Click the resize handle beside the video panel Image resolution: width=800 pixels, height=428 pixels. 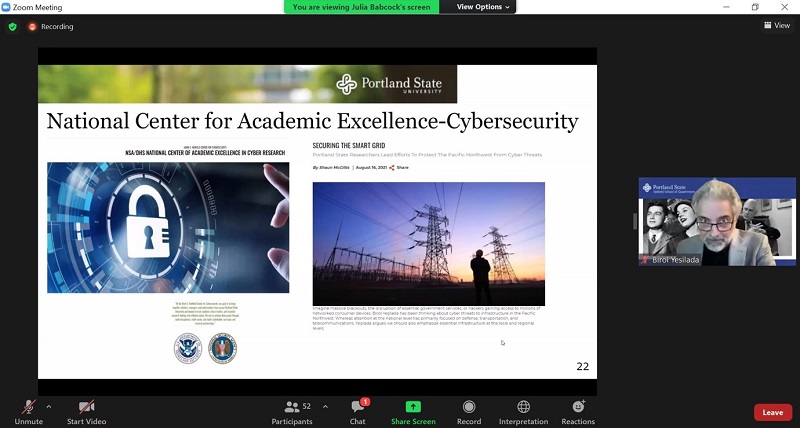click(635, 221)
